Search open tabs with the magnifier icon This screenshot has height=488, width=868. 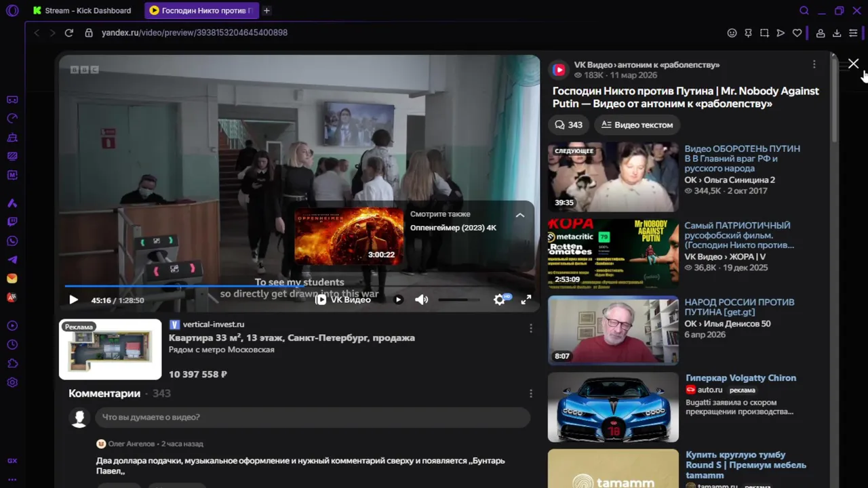(x=804, y=11)
